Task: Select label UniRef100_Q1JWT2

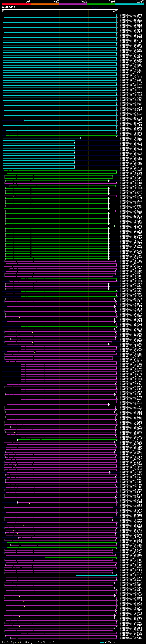Action: [x=131, y=636]
